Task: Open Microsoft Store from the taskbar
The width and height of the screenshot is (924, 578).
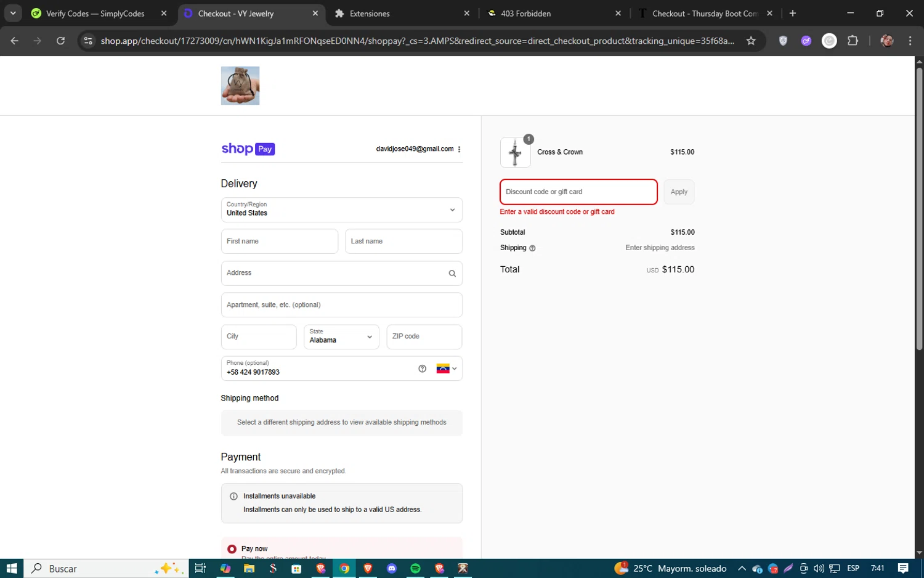Action: (296, 568)
